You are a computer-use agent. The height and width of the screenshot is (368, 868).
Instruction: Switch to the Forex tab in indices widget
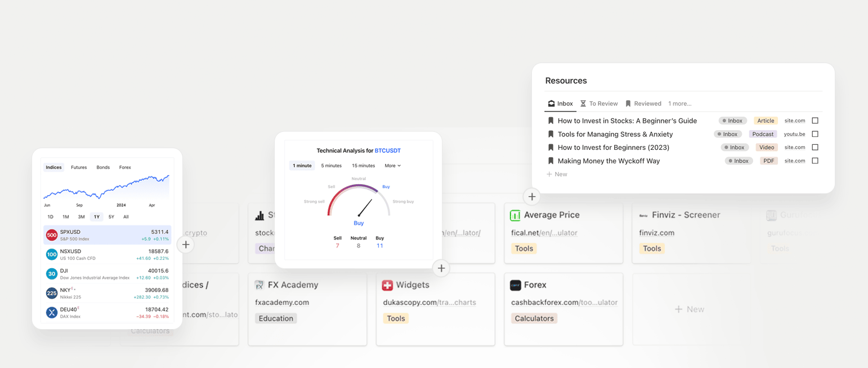tap(125, 167)
